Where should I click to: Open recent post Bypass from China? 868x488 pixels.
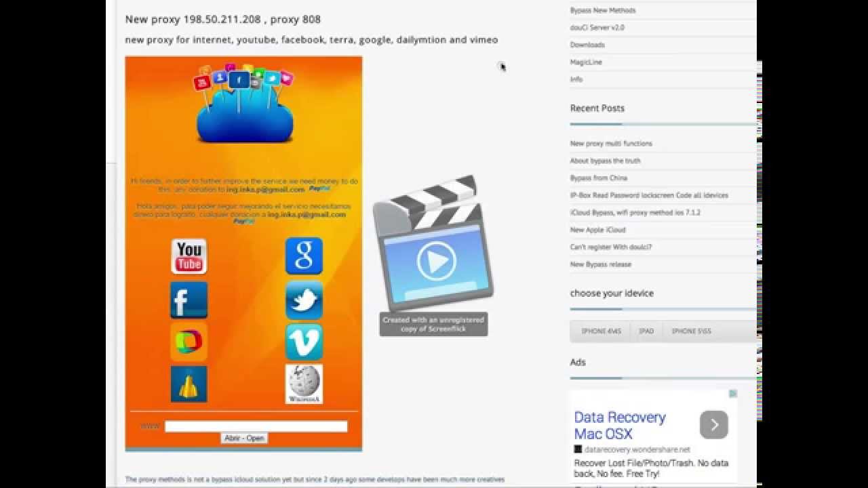pyautogui.click(x=599, y=178)
